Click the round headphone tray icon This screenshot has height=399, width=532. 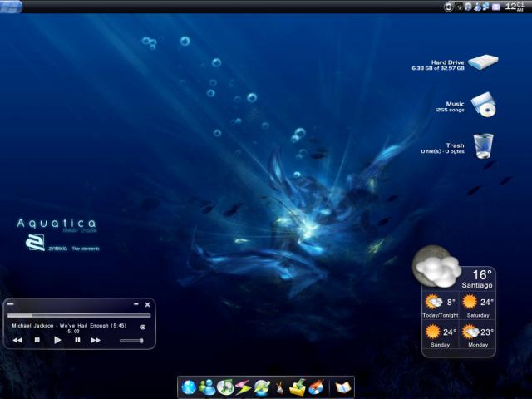[468, 7]
